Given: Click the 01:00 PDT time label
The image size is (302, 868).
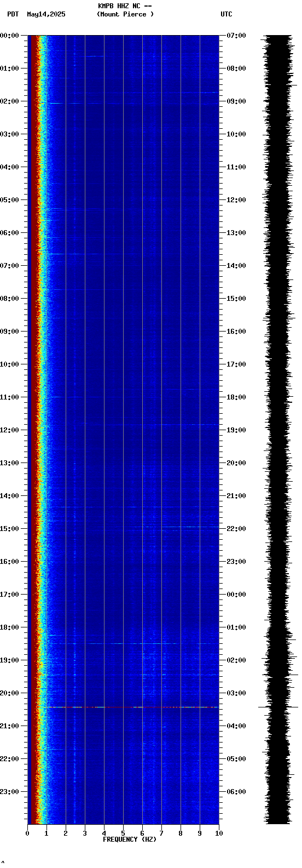Looking at the screenshot, I should tap(9, 68).
